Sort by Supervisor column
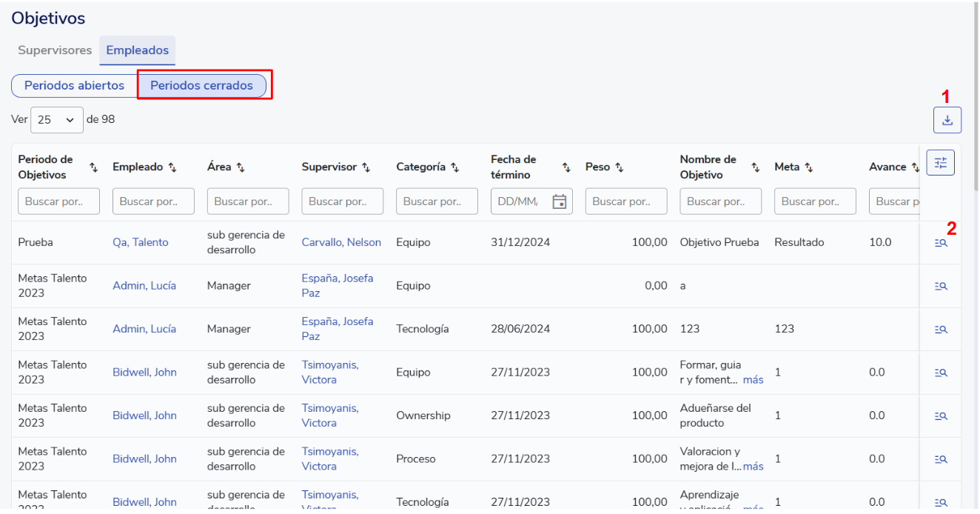The image size is (980, 514). [x=366, y=167]
